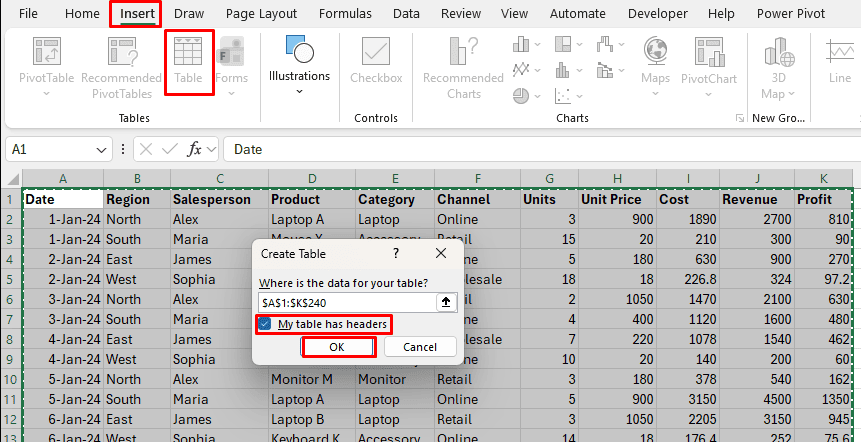Click the formula bar options three-dot handle
This screenshot has width=861, height=442.
coord(123,149)
